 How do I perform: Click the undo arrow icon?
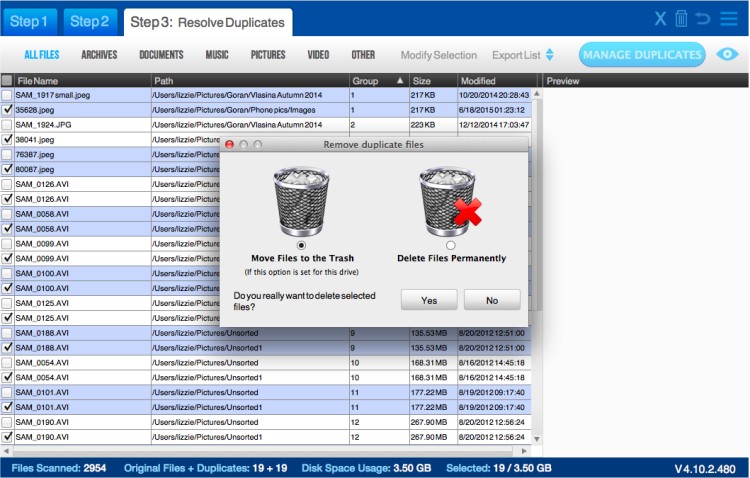click(704, 18)
